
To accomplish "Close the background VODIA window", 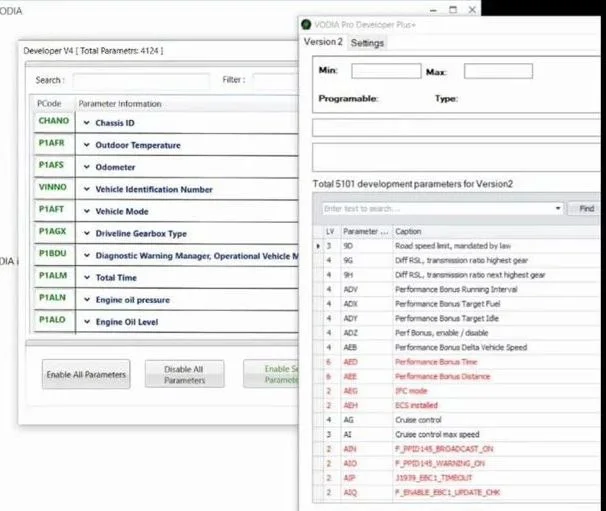I will tap(472, 10).
